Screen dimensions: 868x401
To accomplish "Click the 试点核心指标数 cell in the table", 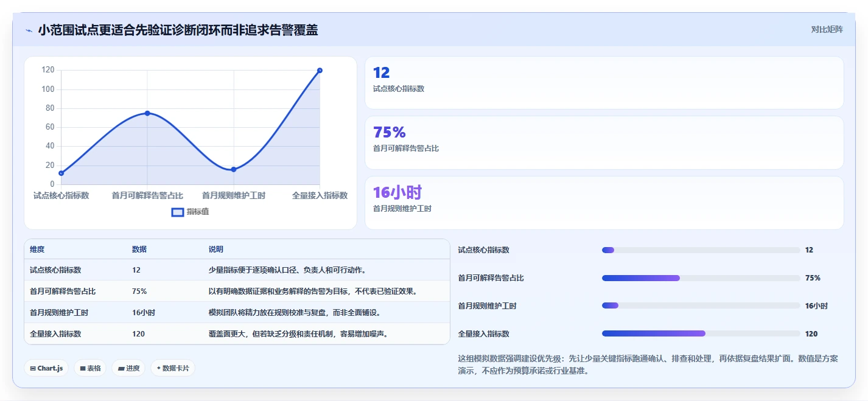I will (x=55, y=270).
